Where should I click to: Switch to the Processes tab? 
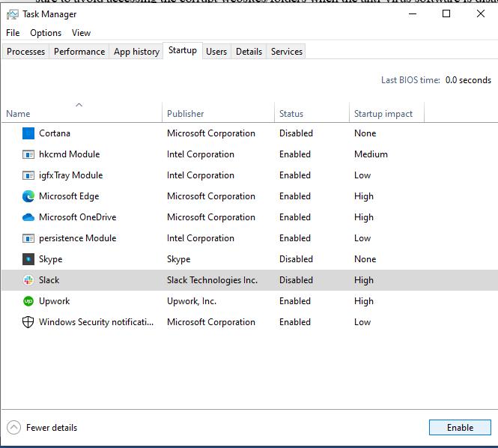(25, 52)
